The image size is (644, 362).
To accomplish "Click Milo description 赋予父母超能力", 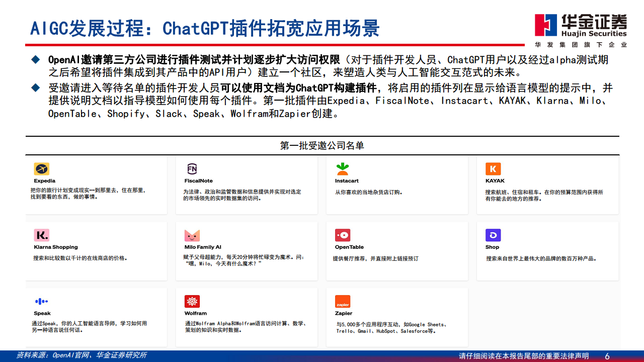I will (x=244, y=260).
